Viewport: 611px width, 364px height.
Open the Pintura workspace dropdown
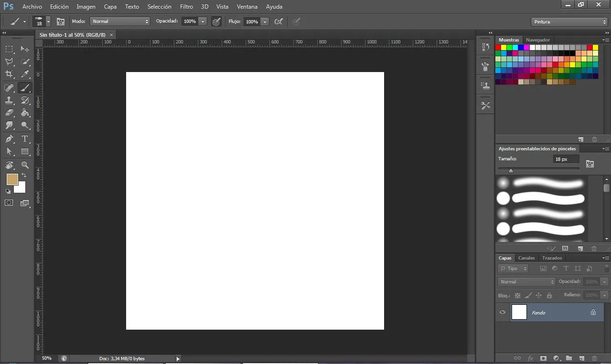click(569, 22)
